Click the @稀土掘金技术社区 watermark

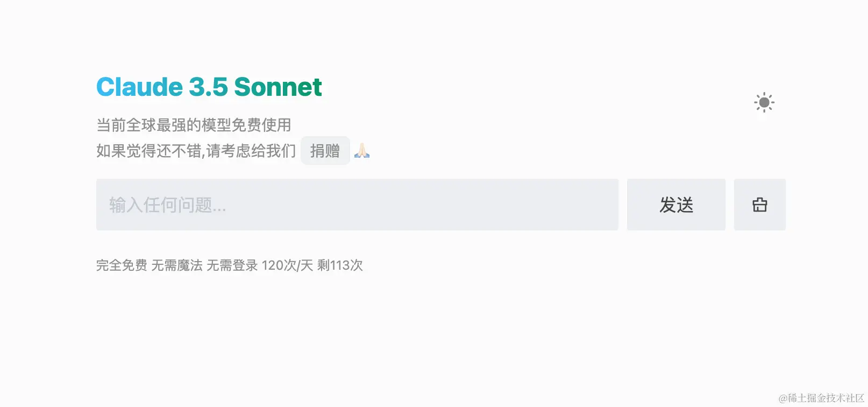tap(821, 398)
